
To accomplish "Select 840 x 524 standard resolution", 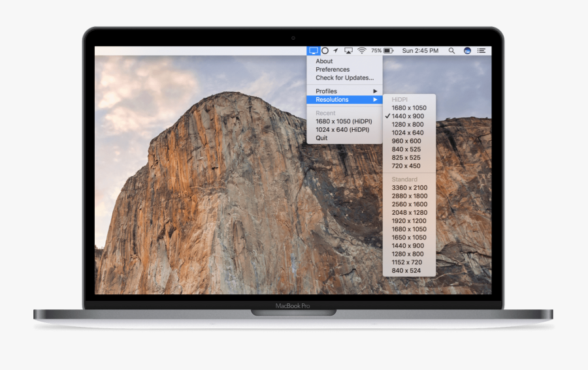I will click(409, 270).
